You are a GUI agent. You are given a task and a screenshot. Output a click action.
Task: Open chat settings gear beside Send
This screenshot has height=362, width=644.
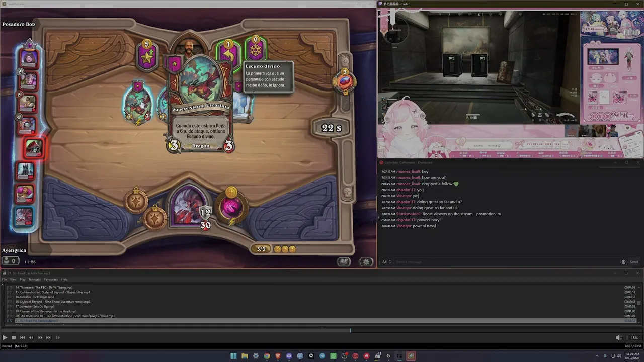(x=624, y=262)
